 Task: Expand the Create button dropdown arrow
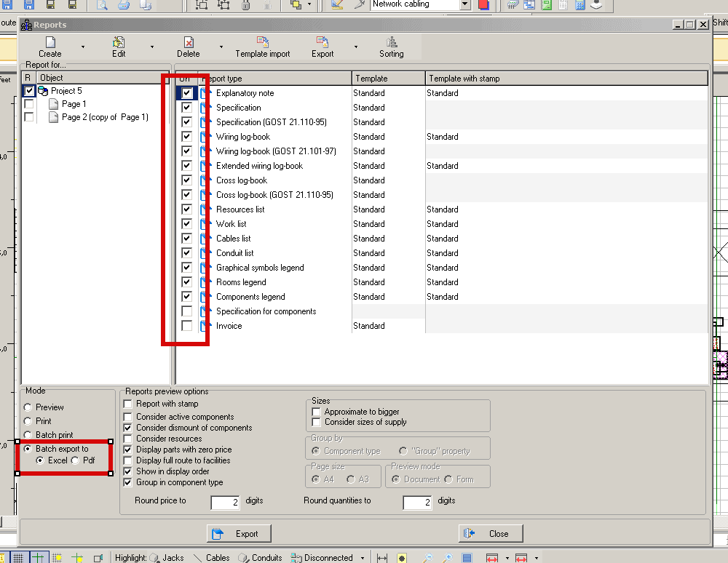tap(83, 47)
